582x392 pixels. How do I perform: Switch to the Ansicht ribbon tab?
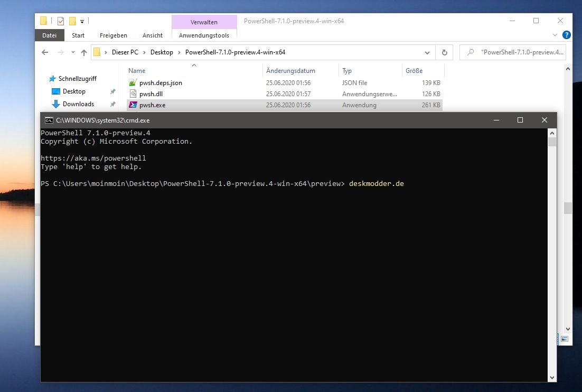[153, 35]
